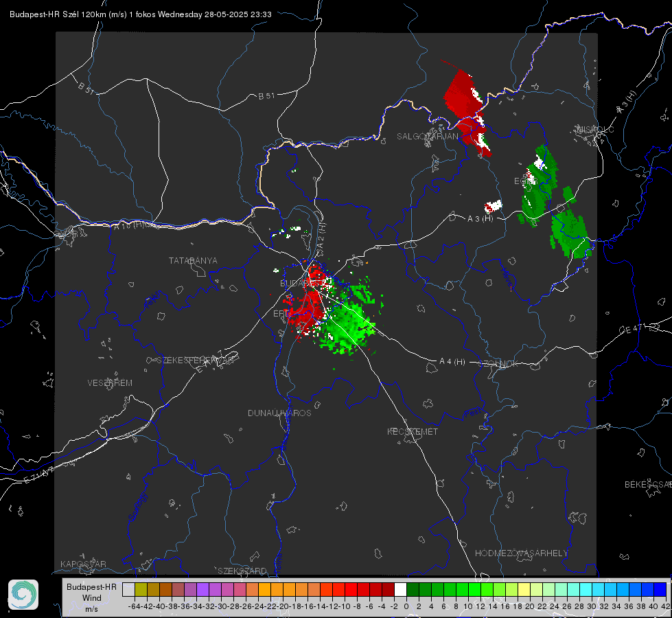Screen dimensions: 672x618
Task: Click the VESZPREM city label
Action: 110,382
